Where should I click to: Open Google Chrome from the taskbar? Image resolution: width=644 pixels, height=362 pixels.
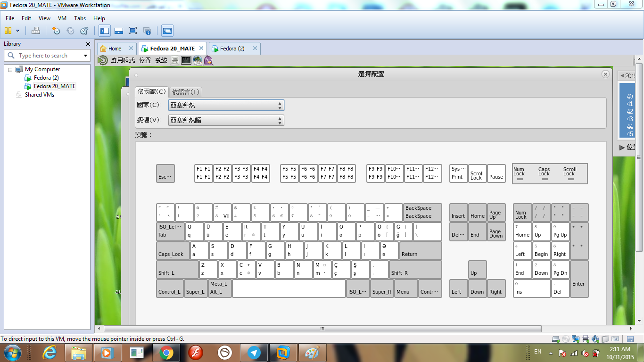coord(166,353)
